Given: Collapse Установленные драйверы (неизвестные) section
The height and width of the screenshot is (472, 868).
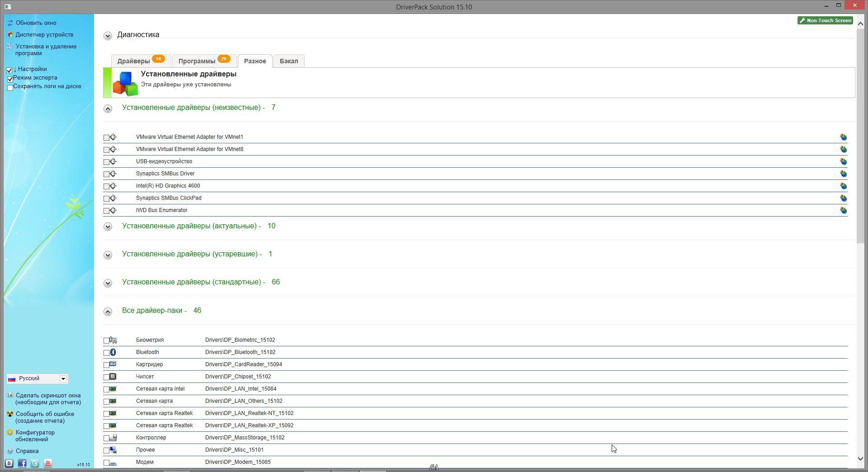Looking at the screenshot, I should coord(108,109).
